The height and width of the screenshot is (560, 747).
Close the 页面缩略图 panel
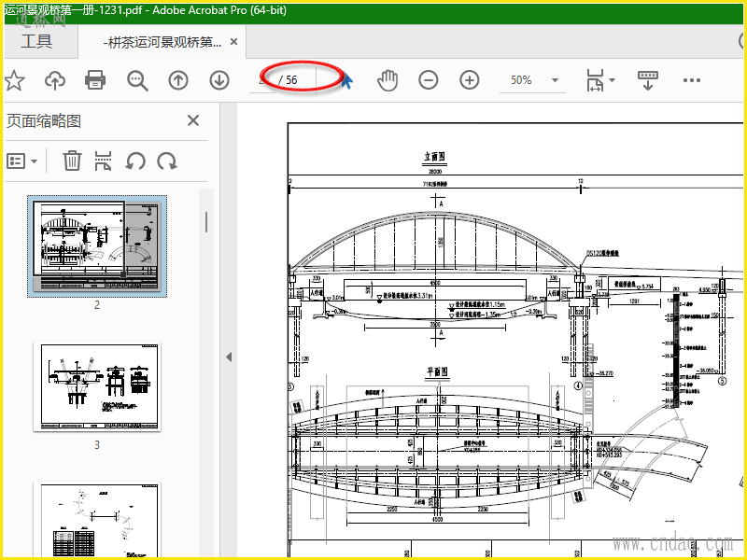pyautogui.click(x=193, y=120)
